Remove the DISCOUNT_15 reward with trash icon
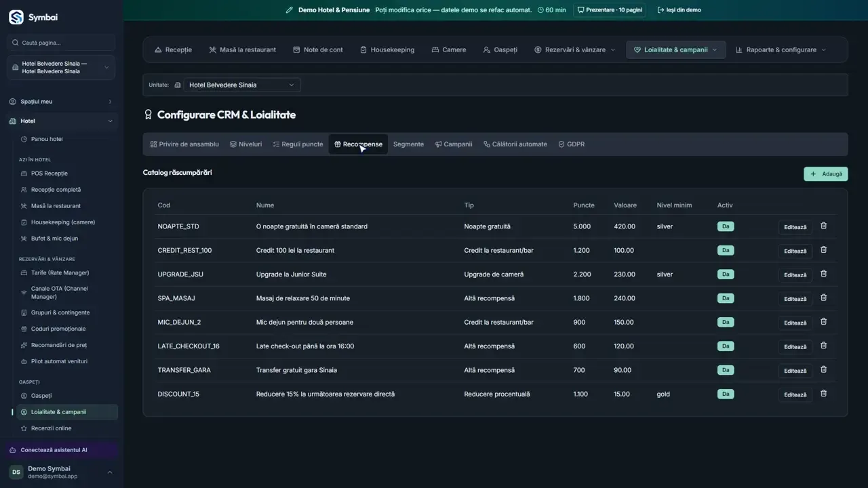 [x=823, y=394]
